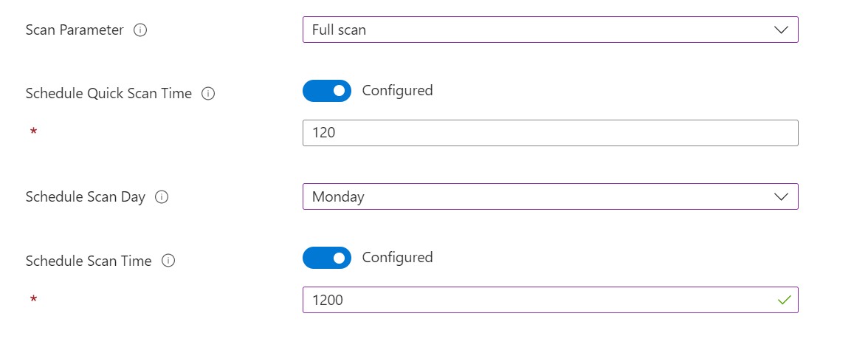Click chevron arrow on the Full scan combo box
The height and width of the screenshot is (339, 868).
click(781, 30)
